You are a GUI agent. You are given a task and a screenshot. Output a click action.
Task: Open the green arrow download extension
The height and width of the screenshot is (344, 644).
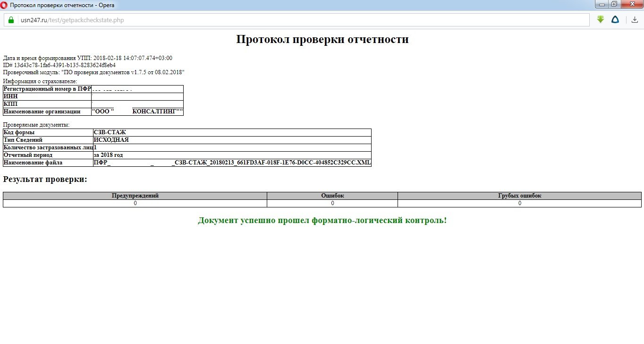pyautogui.click(x=601, y=20)
